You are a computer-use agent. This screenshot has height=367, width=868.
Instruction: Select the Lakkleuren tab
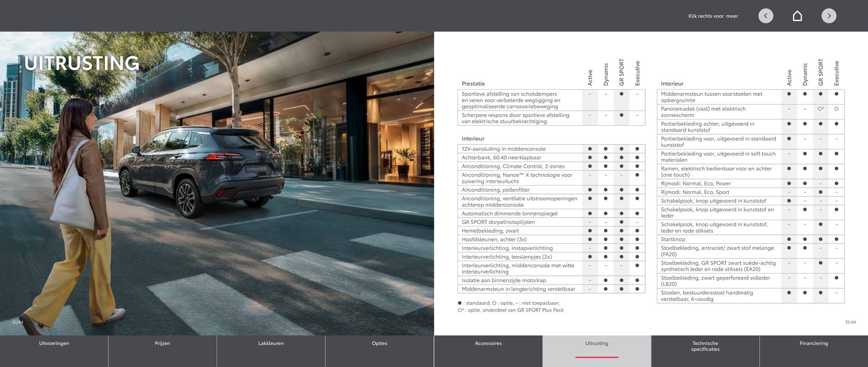click(x=271, y=344)
